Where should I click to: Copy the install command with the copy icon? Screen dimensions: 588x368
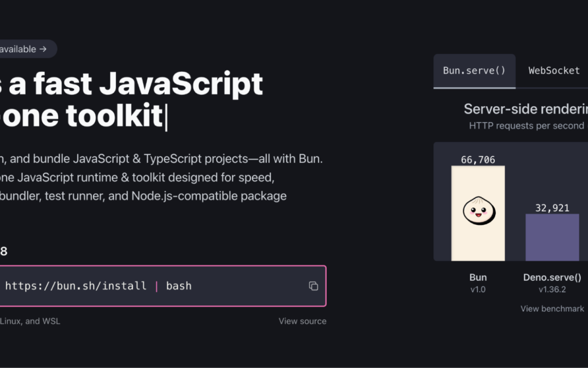click(x=314, y=286)
